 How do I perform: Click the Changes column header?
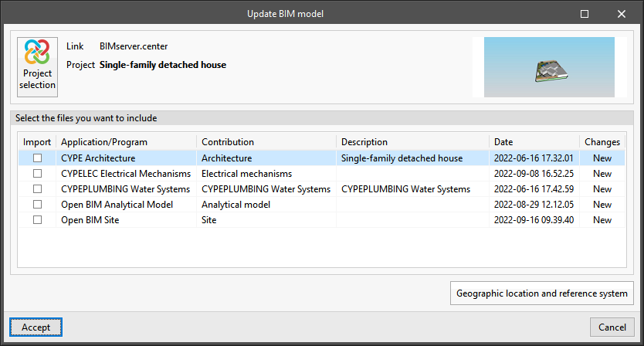coord(602,142)
